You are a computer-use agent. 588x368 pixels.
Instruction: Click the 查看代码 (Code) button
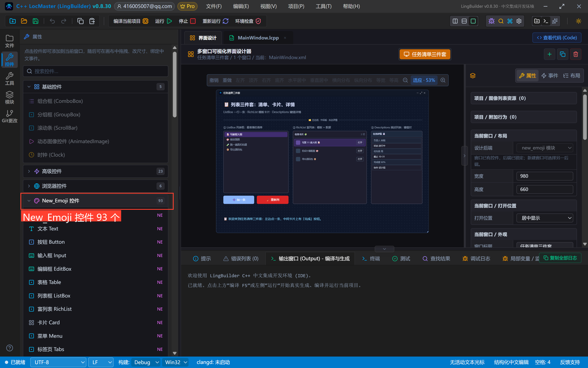pyautogui.click(x=557, y=38)
